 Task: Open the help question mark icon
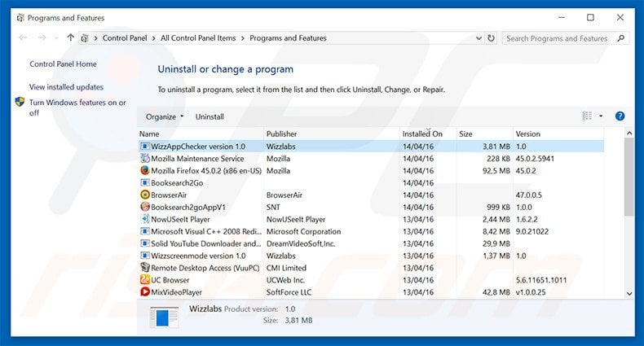(x=620, y=116)
